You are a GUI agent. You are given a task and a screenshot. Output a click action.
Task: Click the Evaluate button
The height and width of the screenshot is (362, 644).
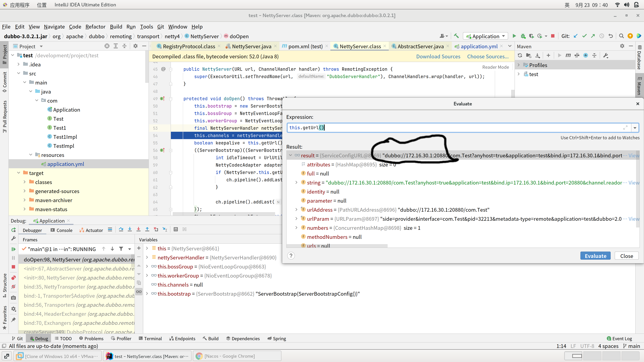[595, 256]
